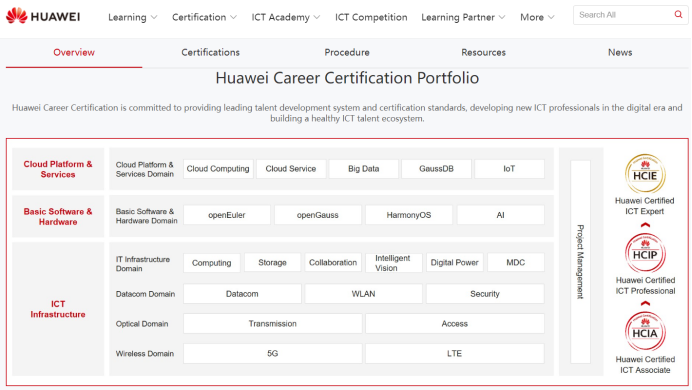The image size is (692, 390).
Task: Select the MDC certification
Action: pyautogui.click(x=515, y=263)
